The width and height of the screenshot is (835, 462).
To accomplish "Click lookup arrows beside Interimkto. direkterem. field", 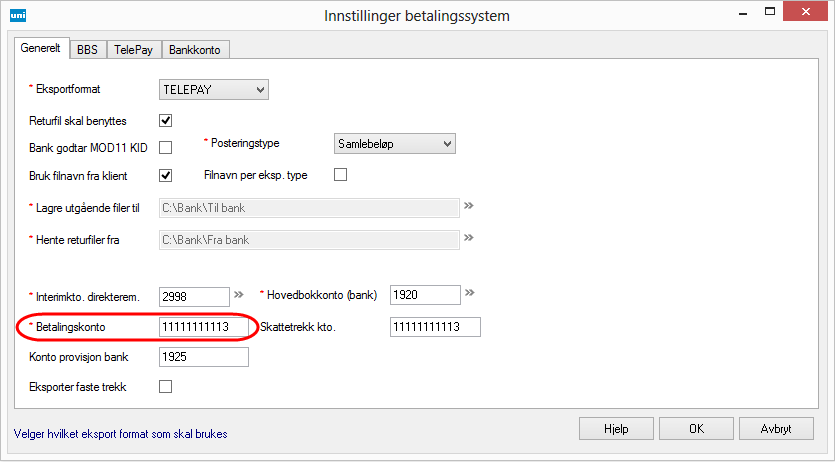I will click(238, 295).
